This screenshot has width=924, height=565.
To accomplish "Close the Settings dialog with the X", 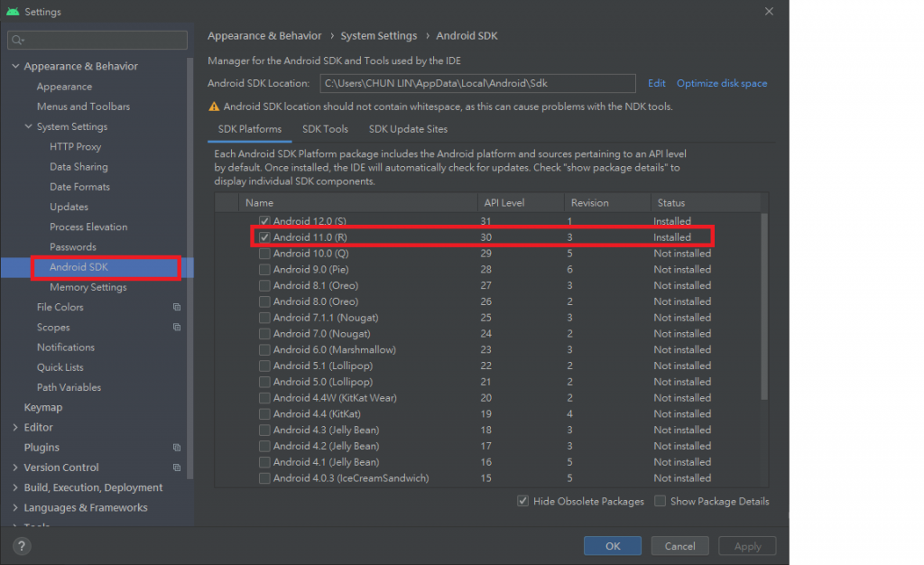I will (x=769, y=11).
